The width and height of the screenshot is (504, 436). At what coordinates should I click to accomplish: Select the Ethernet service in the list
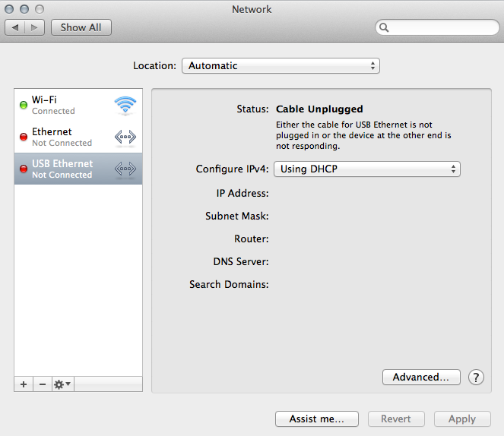pyautogui.click(x=78, y=137)
